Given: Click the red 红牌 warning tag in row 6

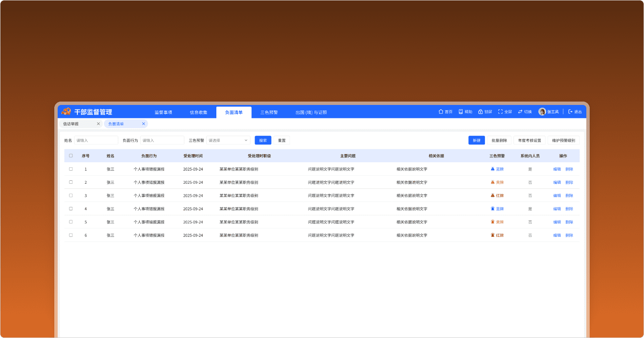Looking at the screenshot, I should [x=497, y=235].
